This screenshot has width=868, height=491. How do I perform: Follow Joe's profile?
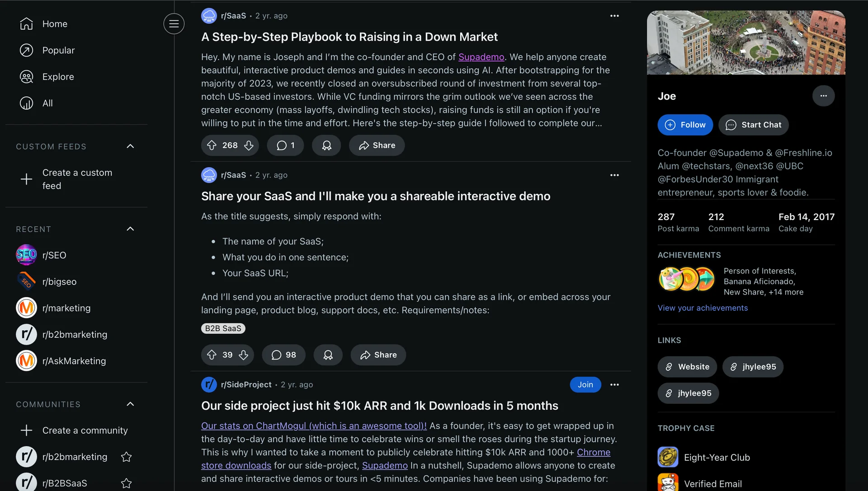tap(685, 125)
